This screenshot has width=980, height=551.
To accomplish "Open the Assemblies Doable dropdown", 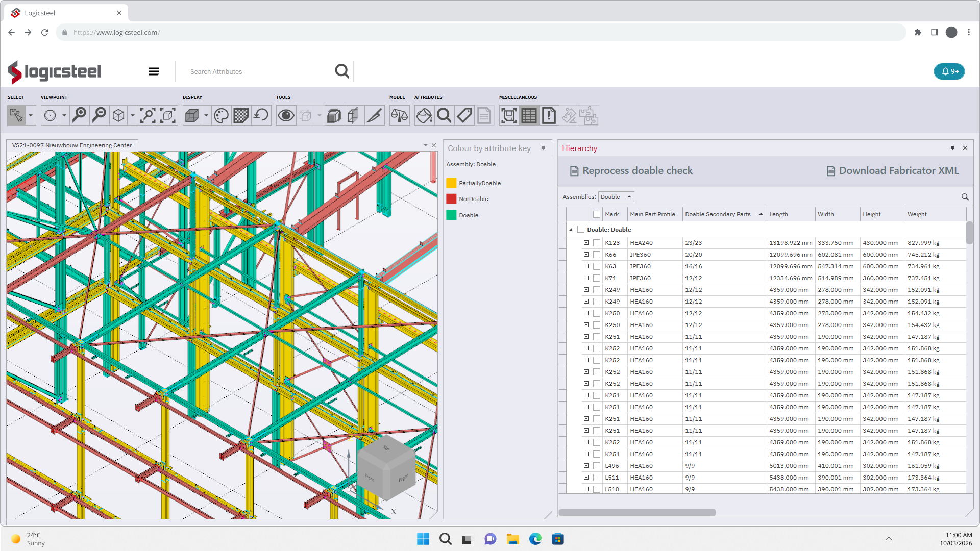I will (616, 197).
